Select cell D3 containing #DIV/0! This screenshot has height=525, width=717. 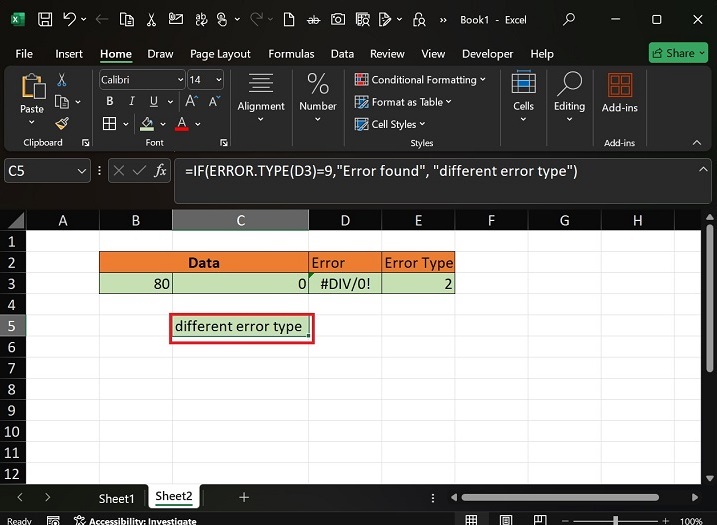(344, 284)
